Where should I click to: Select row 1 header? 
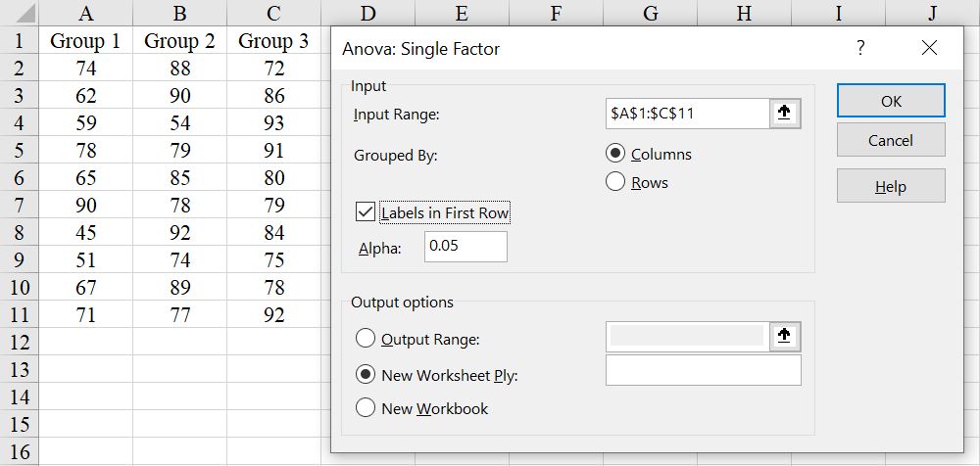point(20,41)
